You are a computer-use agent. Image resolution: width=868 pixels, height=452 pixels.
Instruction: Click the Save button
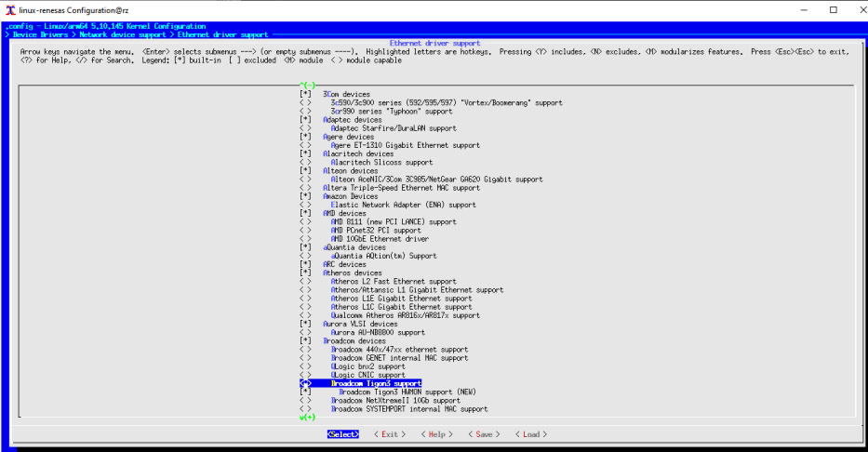pyautogui.click(x=484, y=434)
